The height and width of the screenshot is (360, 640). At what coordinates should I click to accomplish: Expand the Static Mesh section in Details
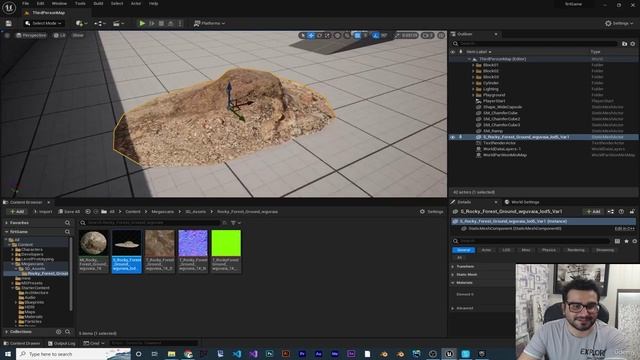tap(453, 275)
